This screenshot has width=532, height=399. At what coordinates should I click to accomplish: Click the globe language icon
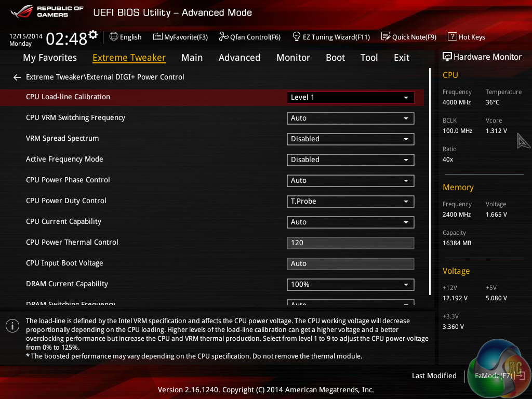[114, 36]
